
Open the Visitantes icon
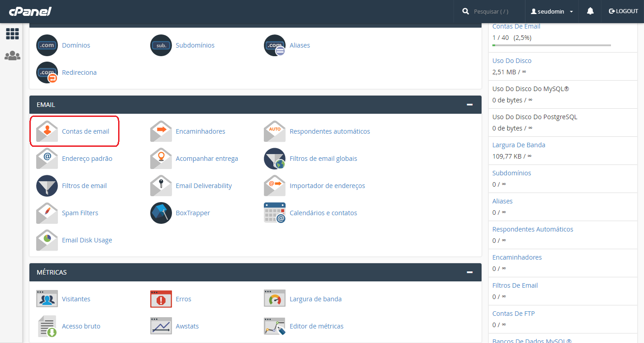click(x=47, y=299)
